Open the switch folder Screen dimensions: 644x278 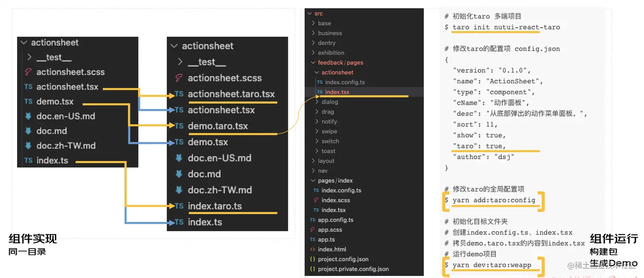point(330,141)
